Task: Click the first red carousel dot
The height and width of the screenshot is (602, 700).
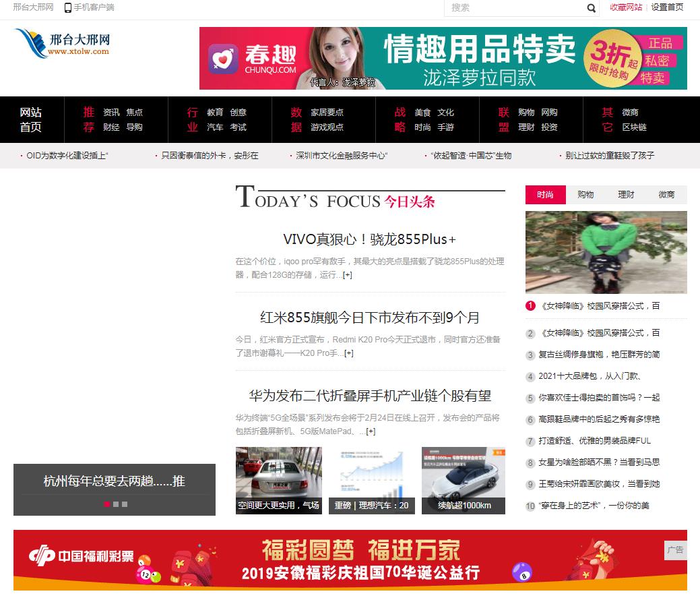Action: pos(106,504)
